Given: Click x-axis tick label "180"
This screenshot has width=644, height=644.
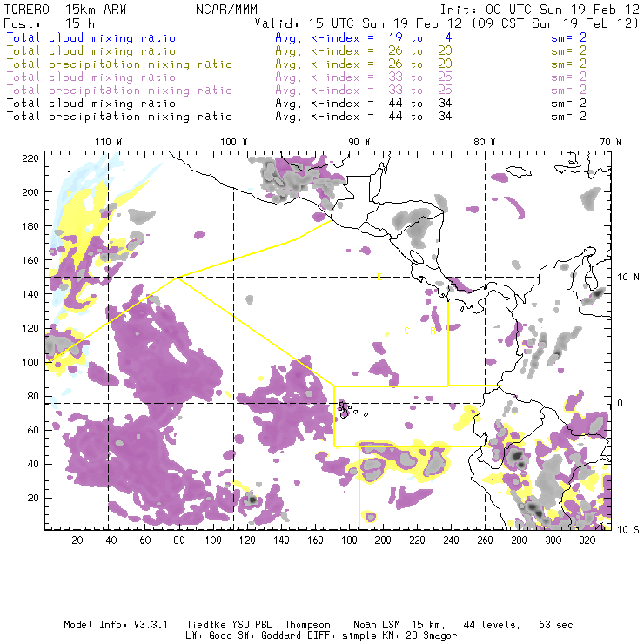Looking at the screenshot, I should (x=349, y=540).
